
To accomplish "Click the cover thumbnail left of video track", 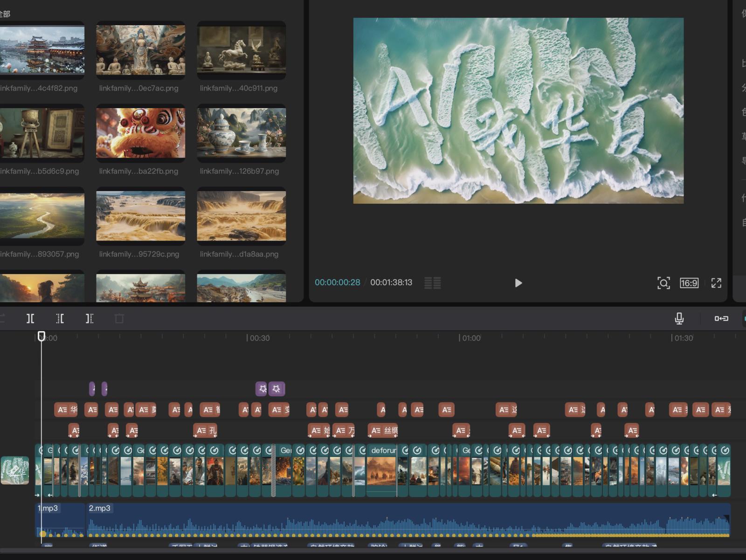I will click(x=14, y=470).
